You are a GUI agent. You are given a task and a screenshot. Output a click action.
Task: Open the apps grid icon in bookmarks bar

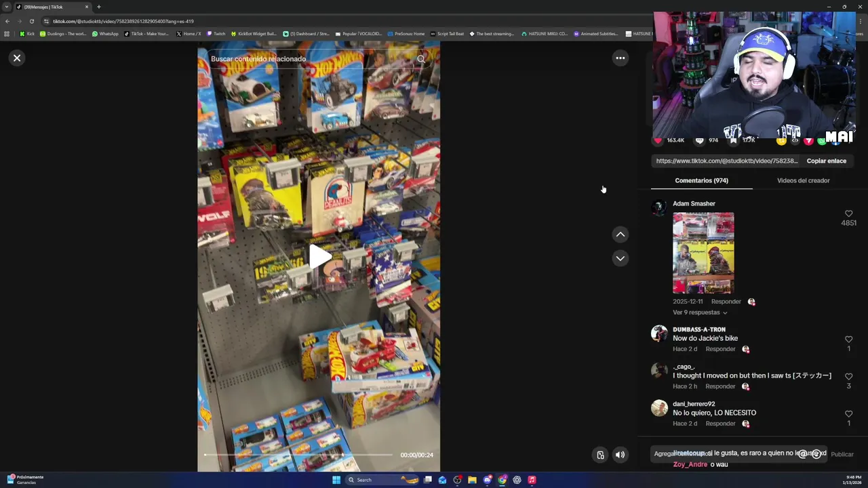pyautogui.click(x=7, y=34)
